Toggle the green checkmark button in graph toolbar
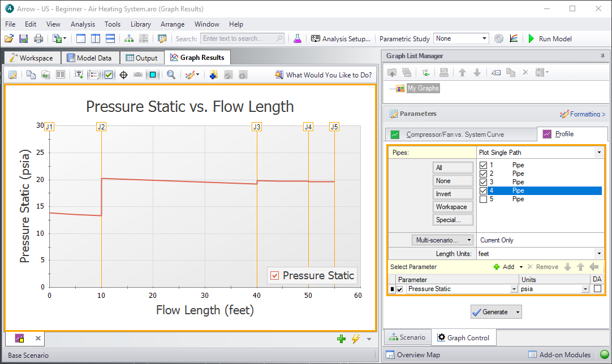Viewport: 612px width, 364px height. click(109, 75)
